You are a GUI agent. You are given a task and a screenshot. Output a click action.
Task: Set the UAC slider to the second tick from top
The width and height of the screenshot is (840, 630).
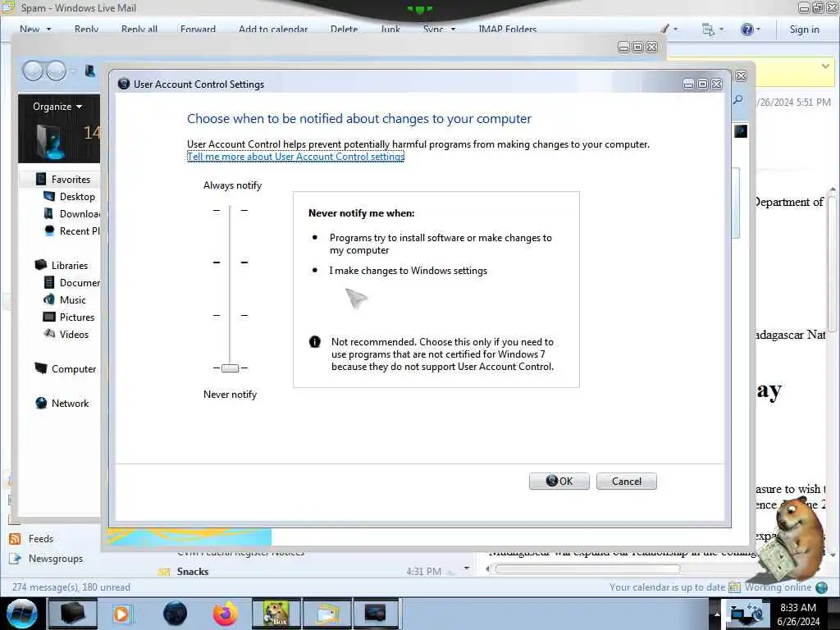click(230, 262)
